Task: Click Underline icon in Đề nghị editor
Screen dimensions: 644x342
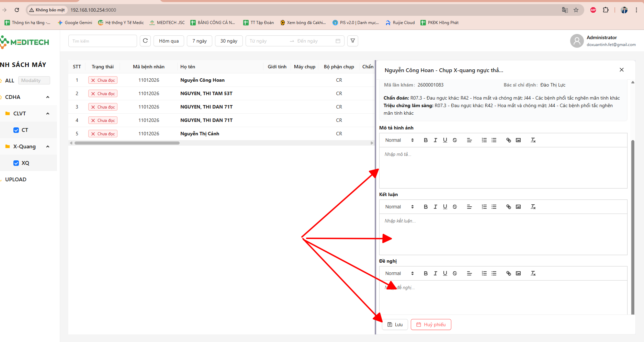Action: point(445,273)
